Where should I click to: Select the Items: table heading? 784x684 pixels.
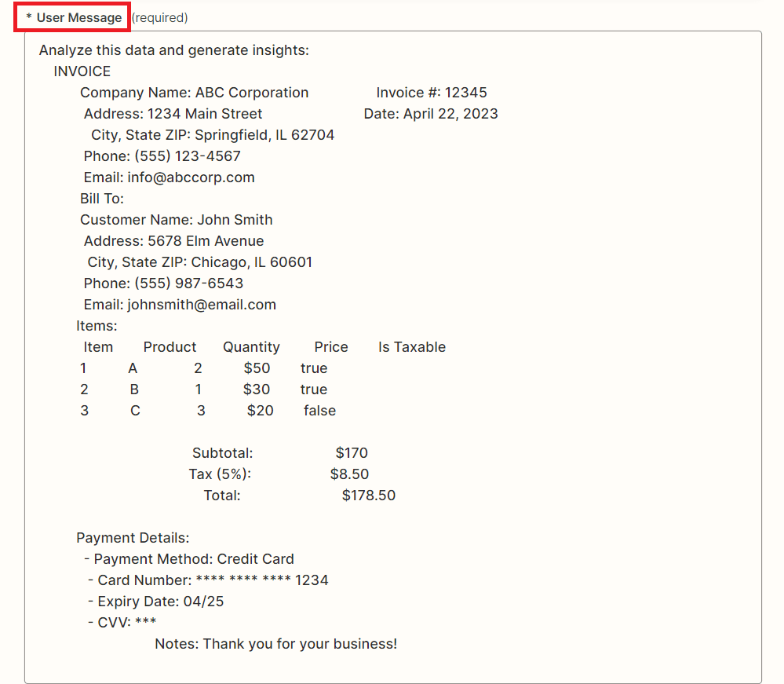(97, 325)
